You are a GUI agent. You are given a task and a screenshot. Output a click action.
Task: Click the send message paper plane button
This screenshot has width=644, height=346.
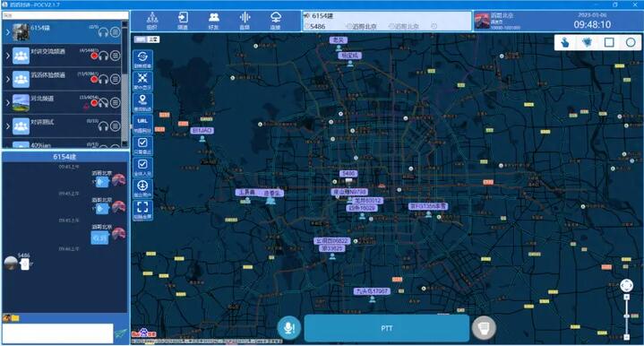(x=121, y=333)
